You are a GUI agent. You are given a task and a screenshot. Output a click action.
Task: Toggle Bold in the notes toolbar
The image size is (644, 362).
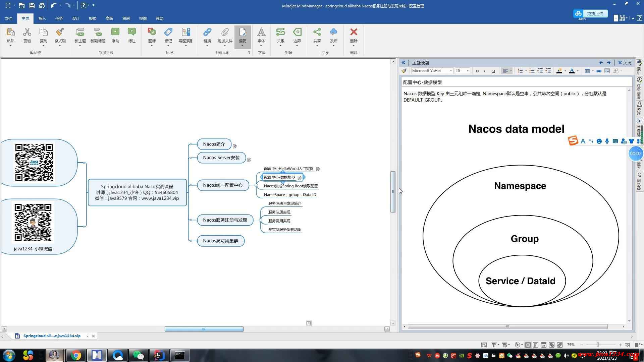pyautogui.click(x=477, y=71)
